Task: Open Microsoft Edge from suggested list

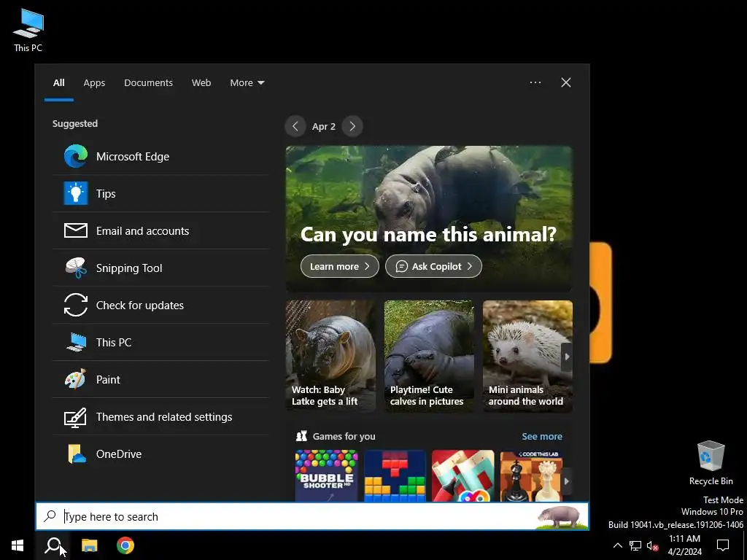Action: click(x=161, y=157)
